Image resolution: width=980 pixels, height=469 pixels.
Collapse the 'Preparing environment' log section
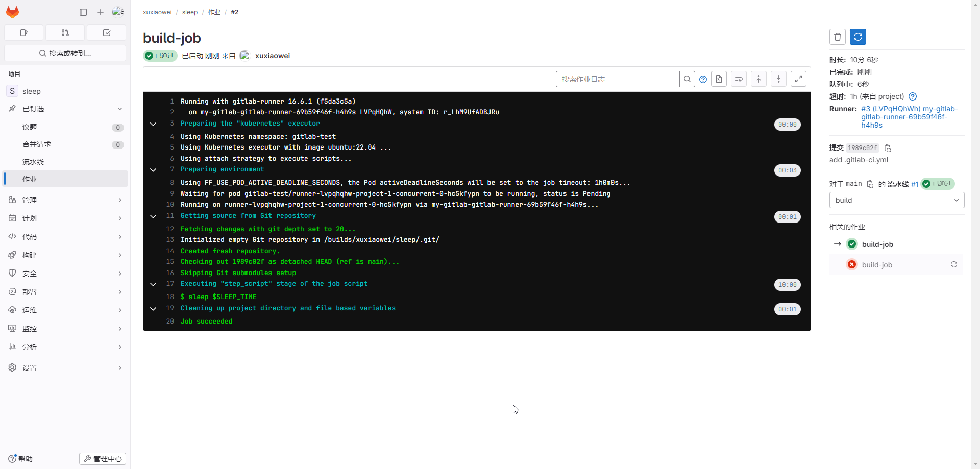[x=153, y=170]
